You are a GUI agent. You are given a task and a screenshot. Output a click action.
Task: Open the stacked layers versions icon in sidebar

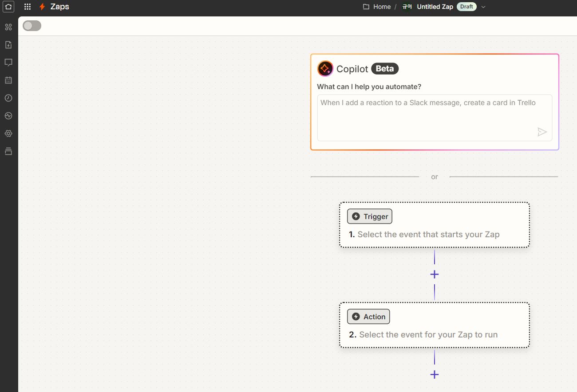(8, 151)
